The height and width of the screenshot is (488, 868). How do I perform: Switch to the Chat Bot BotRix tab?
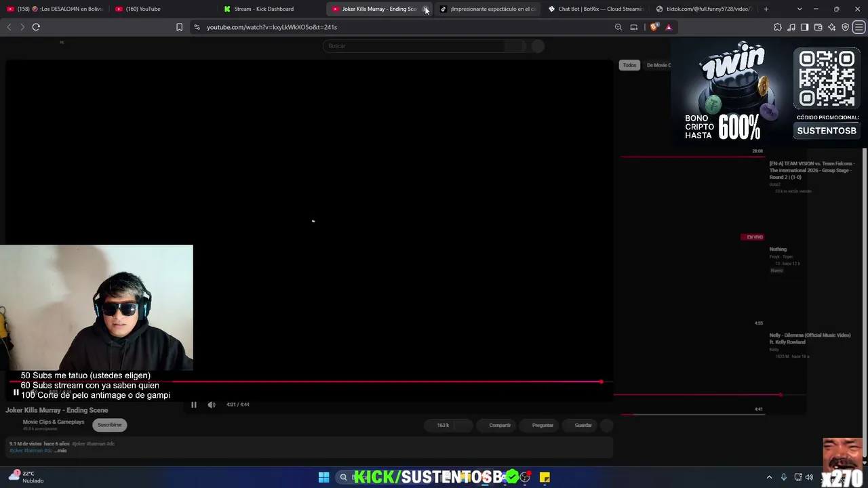pyautogui.click(x=597, y=9)
